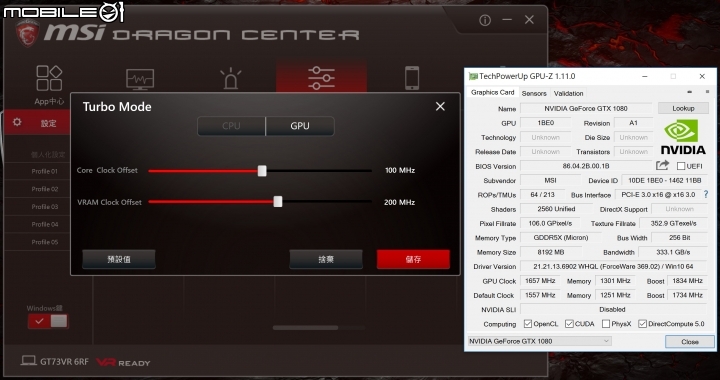The width and height of the screenshot is (720, 380).
Task: Open the GPU selection dropdown in GPU-Z
Action: click(x=540, y=341)
